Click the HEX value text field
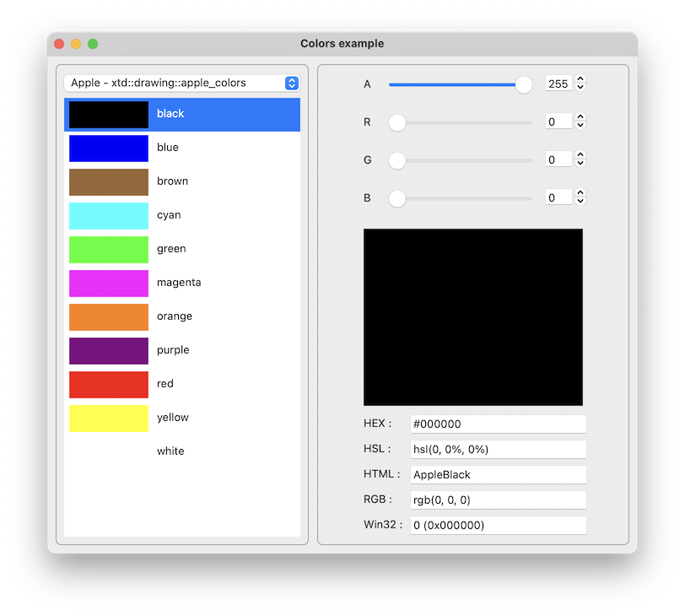This screenshot has width=685, height=616. [x=498, y=424]
